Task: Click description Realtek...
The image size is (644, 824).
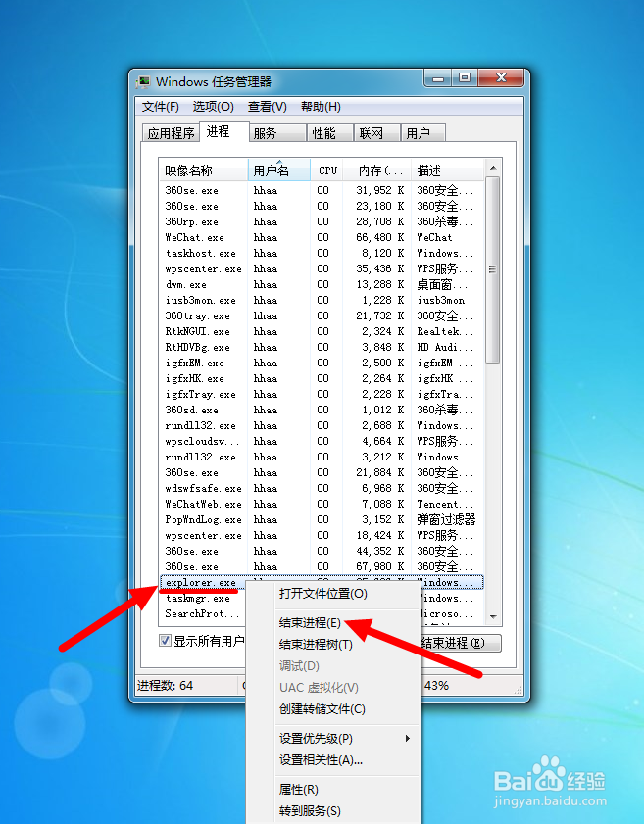Action: tap(445, 331)
